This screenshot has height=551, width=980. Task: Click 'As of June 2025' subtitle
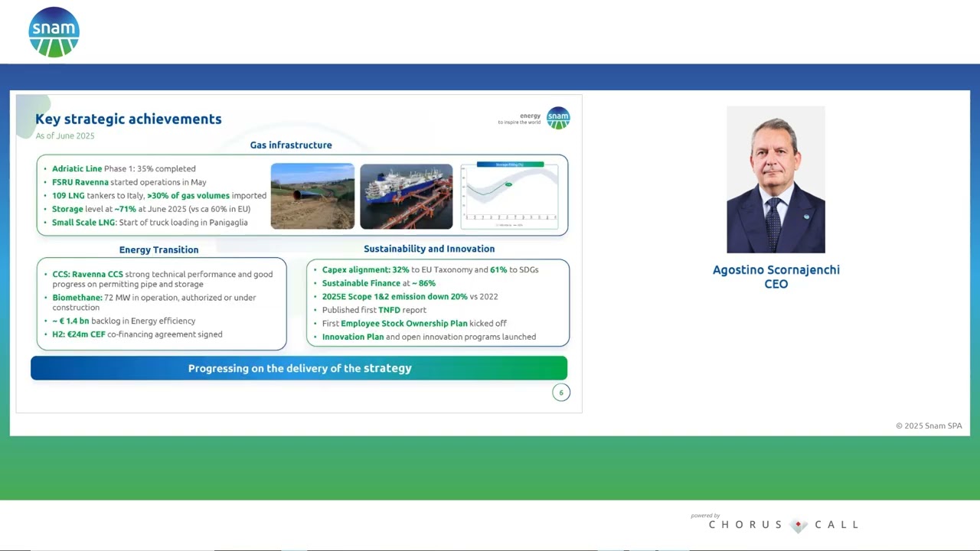pyautogui.click(x=65, y=136)
